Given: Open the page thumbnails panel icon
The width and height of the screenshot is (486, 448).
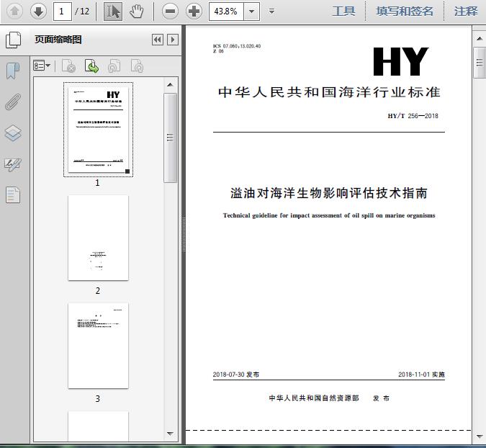Looking at the screenshot, I should 14,40.
